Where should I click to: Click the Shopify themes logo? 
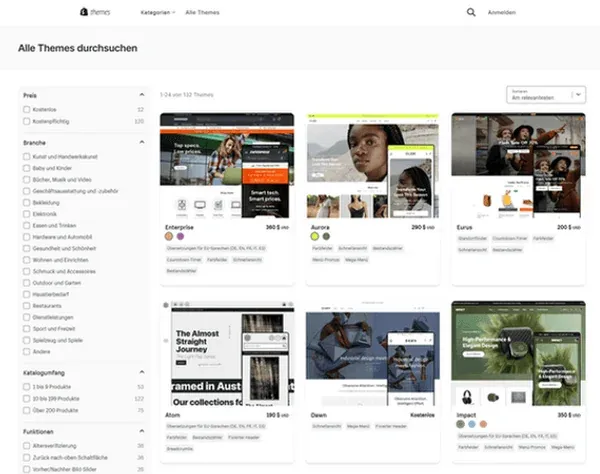point(95,12)
